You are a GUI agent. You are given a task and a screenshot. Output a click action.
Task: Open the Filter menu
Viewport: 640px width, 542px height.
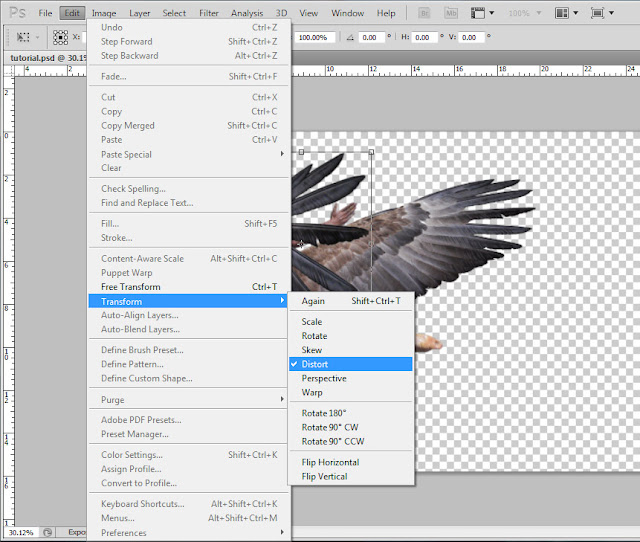[209, 13]
